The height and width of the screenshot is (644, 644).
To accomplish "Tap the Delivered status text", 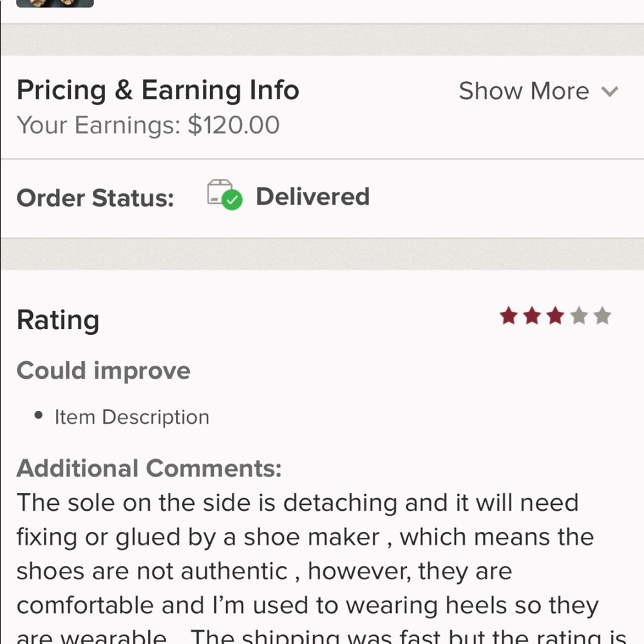I will (312, 196).
